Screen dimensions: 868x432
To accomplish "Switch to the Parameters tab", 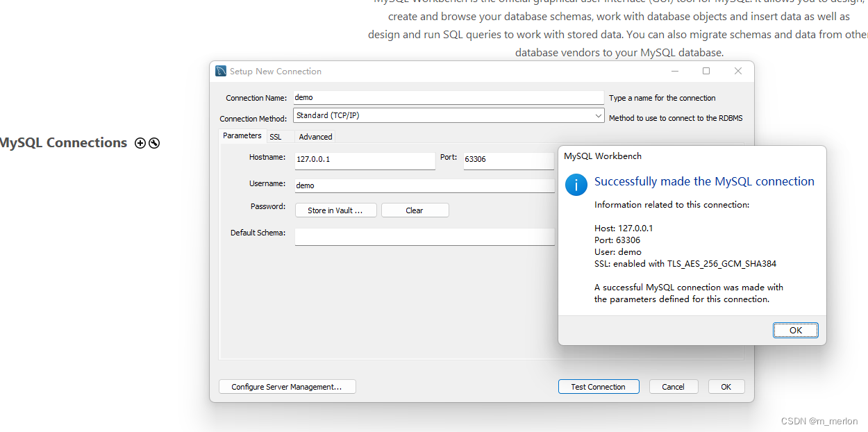I will click(x=242, y=136).
